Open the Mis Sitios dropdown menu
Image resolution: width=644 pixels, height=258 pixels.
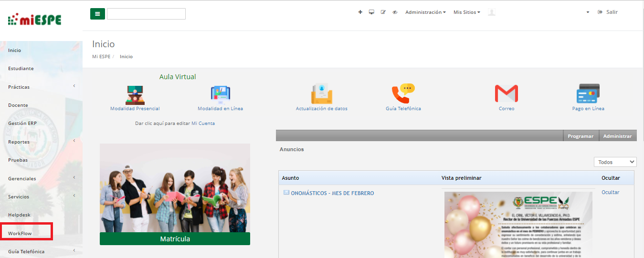coord(466,12)
